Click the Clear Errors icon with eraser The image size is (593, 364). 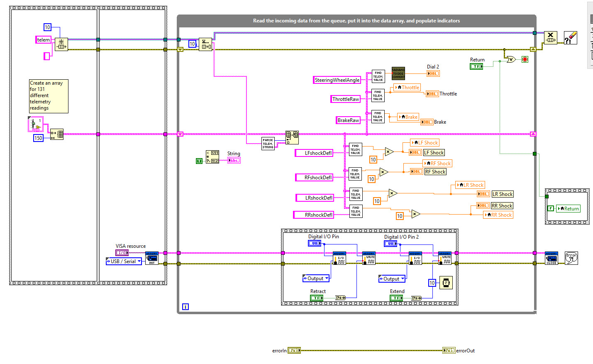click(x=571, y=38)
